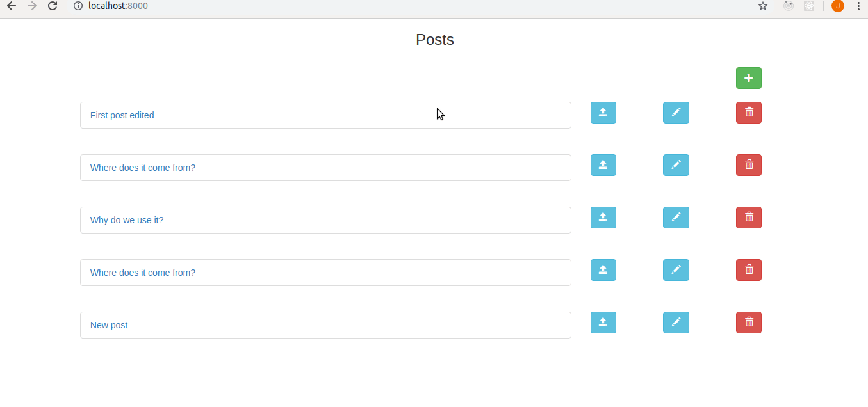Reload the page in the browser
The height and width of the screenshot is (407, 868).
pos(53,6)
